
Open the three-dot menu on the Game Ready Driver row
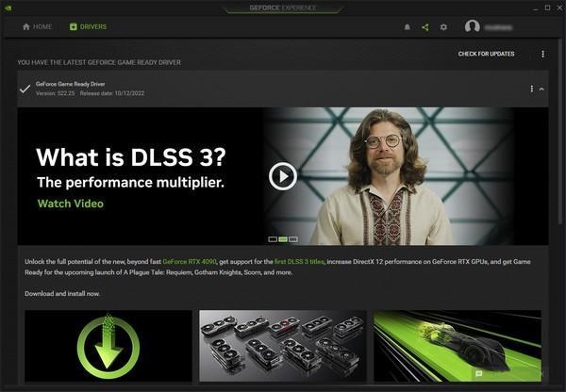(x=531, y=89)
